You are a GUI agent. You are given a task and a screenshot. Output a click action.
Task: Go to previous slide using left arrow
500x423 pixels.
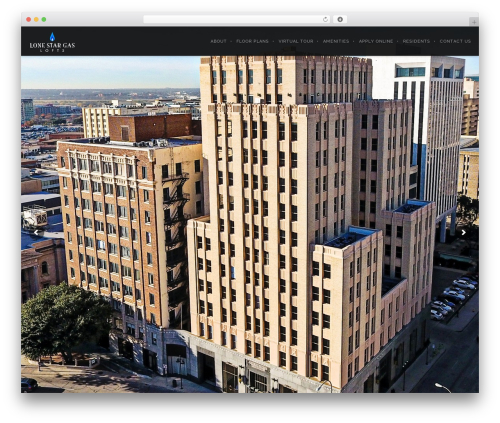coord(36,233)
